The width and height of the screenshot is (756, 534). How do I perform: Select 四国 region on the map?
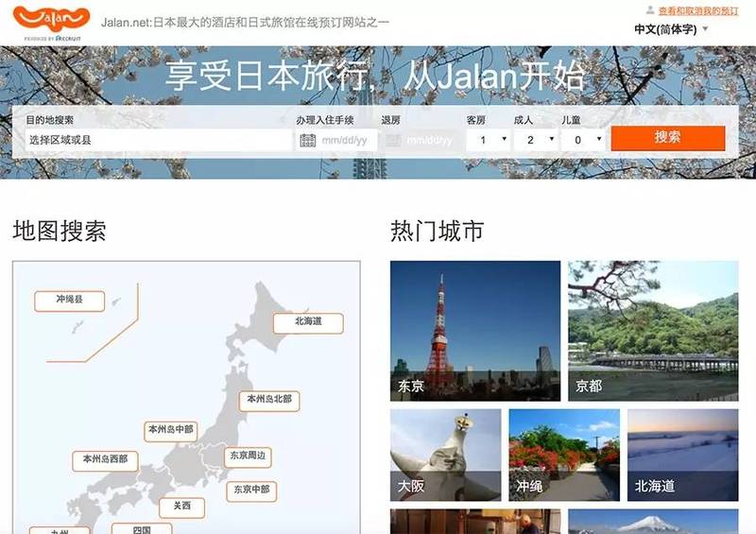pos(142,528)
